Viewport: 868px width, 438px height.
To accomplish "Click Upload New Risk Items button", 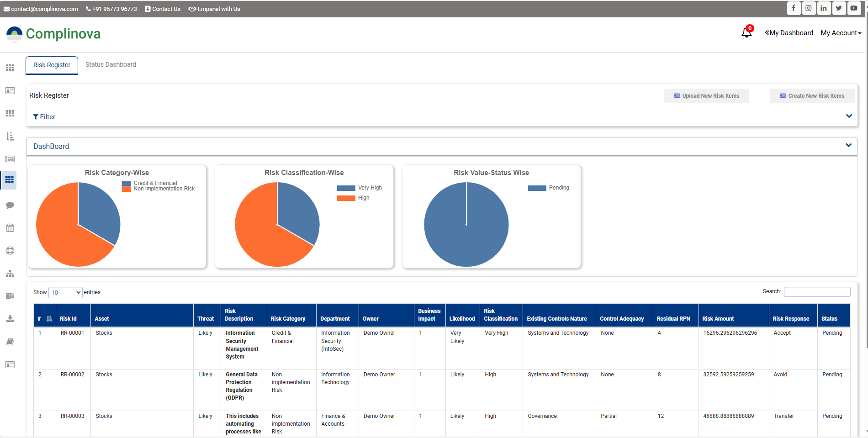I will (706, 96).
